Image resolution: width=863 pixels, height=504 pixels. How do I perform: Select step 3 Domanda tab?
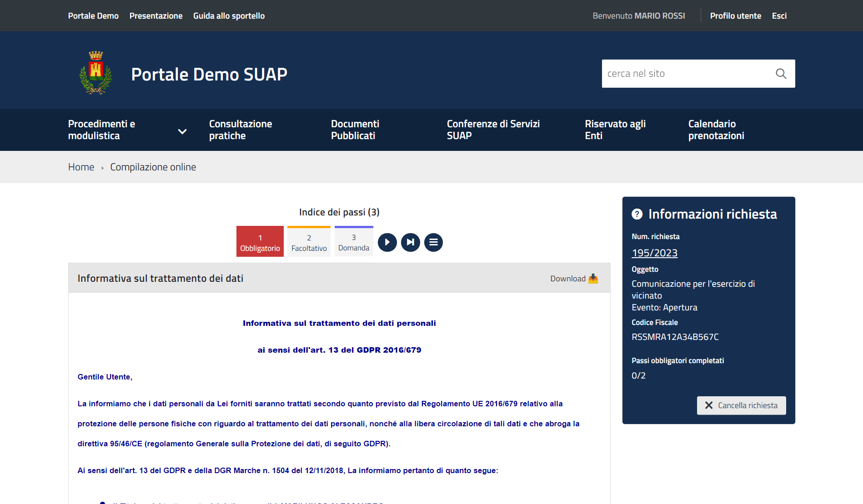coord(354,242)
